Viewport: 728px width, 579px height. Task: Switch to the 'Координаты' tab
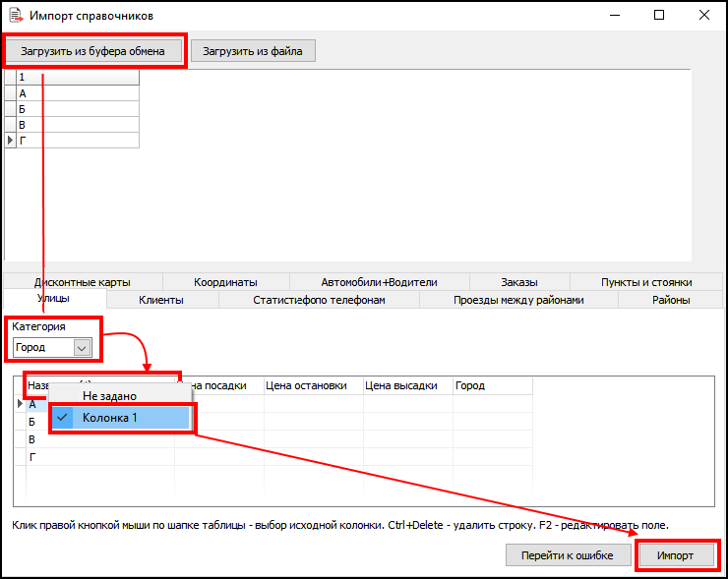[x=225, y=282]
